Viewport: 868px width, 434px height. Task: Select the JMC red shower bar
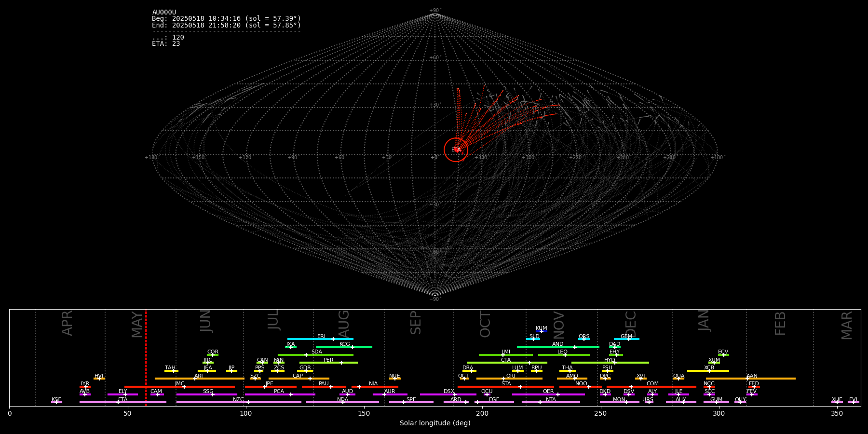point(179,387)
